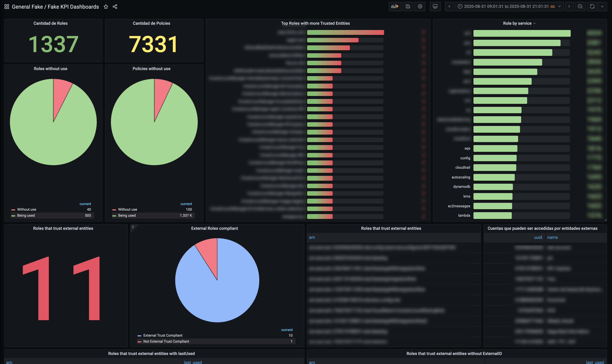Toggle 'Not External Trust Compliant' legend series
612x364 pixels.
166,342
